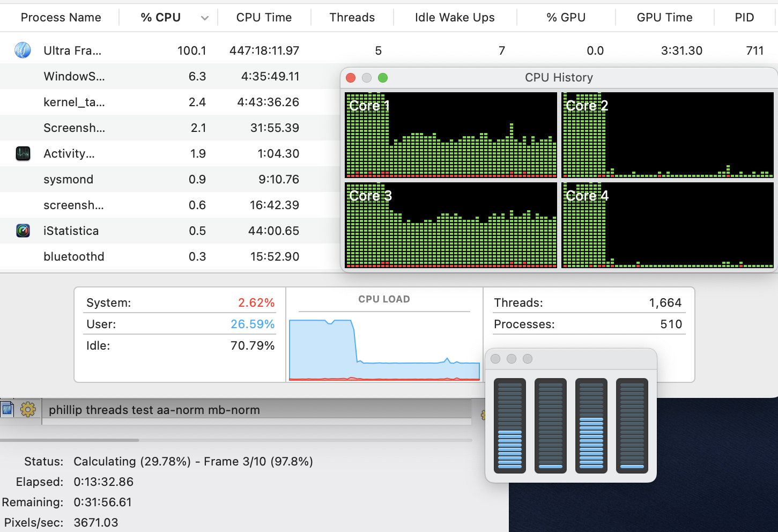Sort by the % GPU column header

(x=566, y=18)
